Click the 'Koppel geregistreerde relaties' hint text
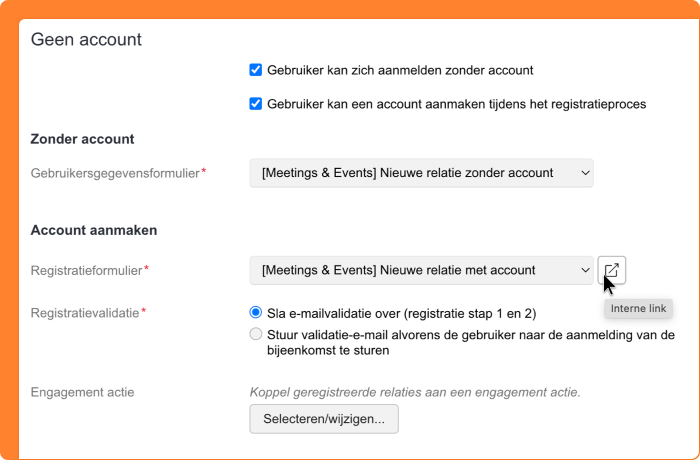 [415, 392]
